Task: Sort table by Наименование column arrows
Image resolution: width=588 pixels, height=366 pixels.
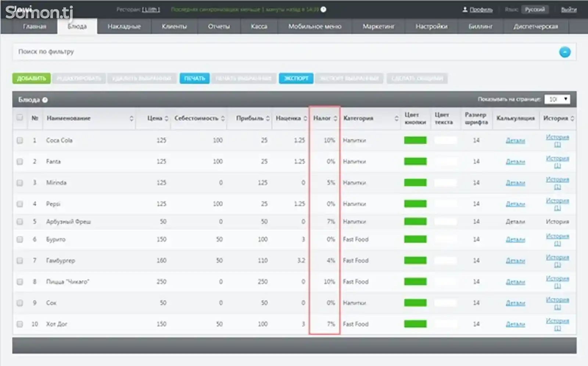Action: click(131, 118)
